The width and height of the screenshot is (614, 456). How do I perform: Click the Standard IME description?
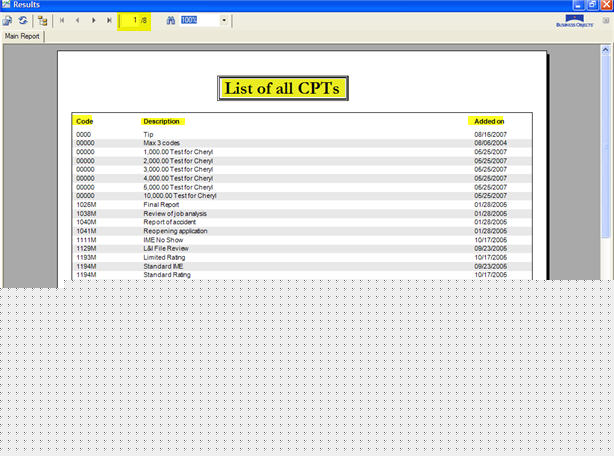pyautogui.click(x=163, y=267)
